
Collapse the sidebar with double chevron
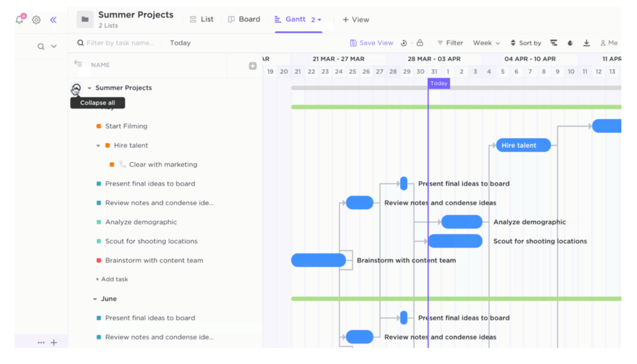coord(53,20)
